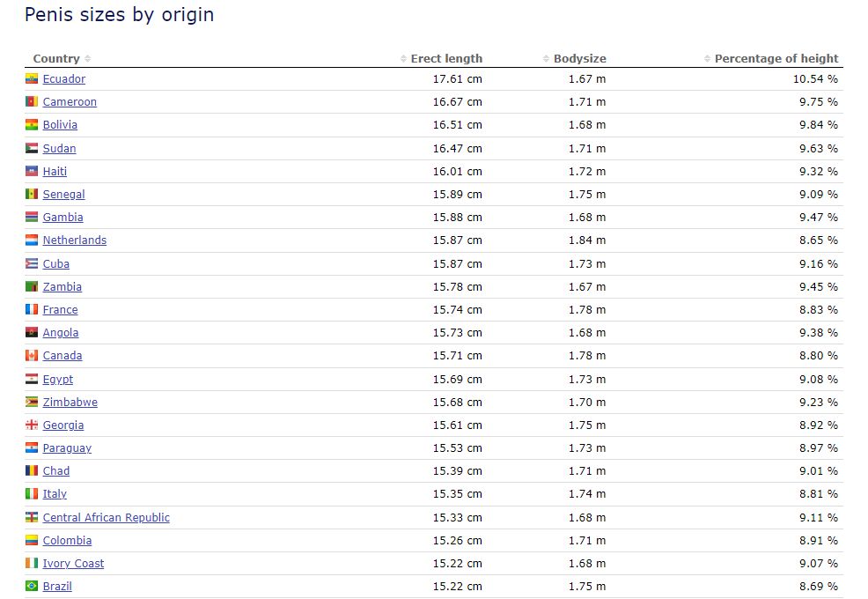The width and height of the screenshot is (868, 599).
Task: Open the Paraguay country link
Action: point(67,448)
